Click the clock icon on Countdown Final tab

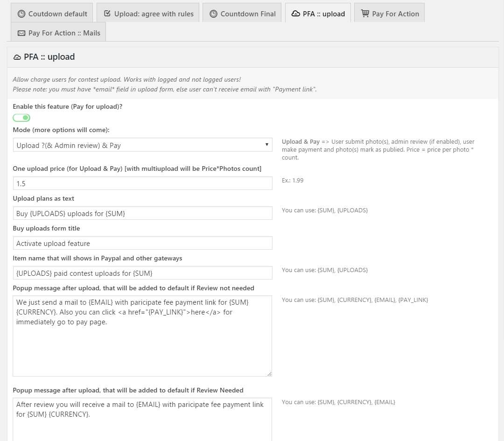click(x=213, y=14)
